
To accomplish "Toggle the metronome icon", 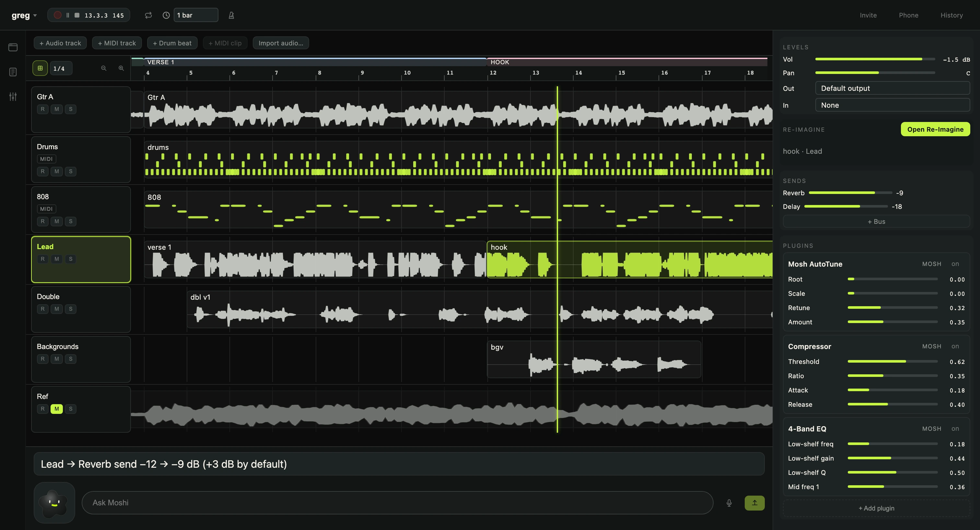I will 231,15.
